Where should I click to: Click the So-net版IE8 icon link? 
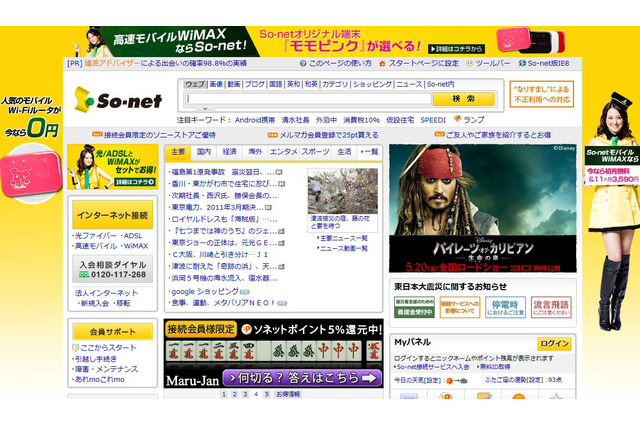(x=544, y=64)
